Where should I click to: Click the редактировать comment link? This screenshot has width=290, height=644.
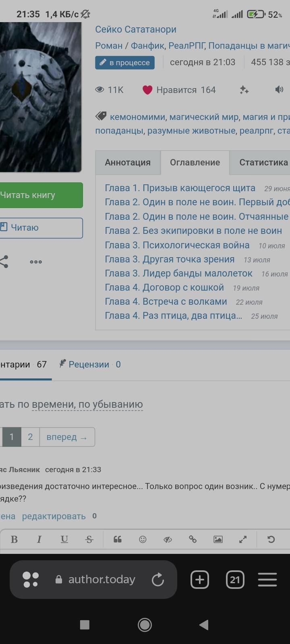(54, 516)
